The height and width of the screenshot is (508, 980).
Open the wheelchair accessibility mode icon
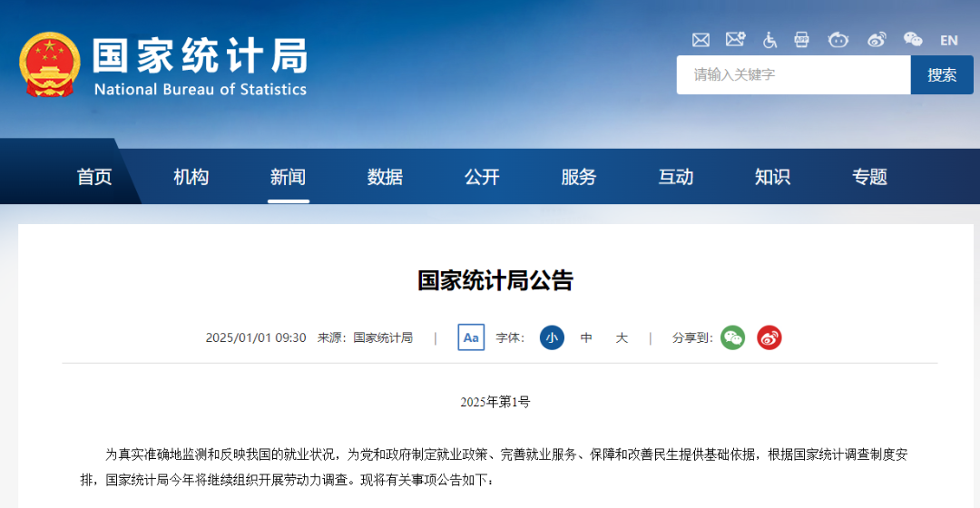click(769, 40)
